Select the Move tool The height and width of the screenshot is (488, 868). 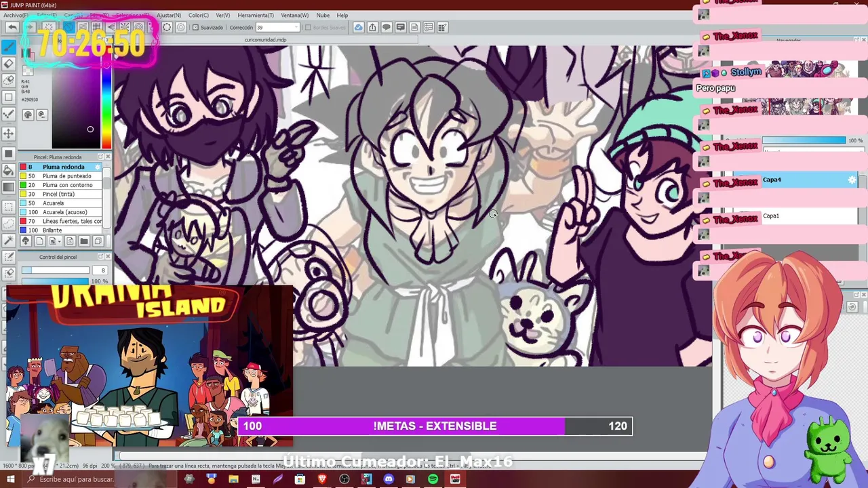point(9,134)
